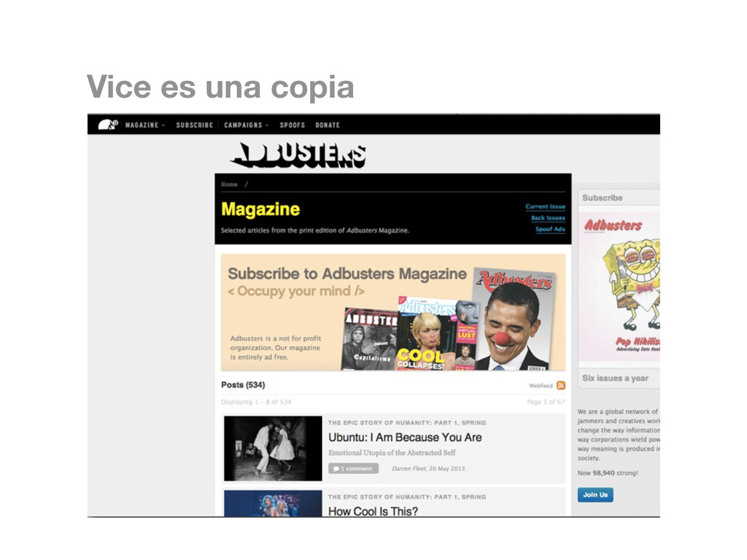Open the Campaigns menu

pyautogui.click(x=243, y=125)
